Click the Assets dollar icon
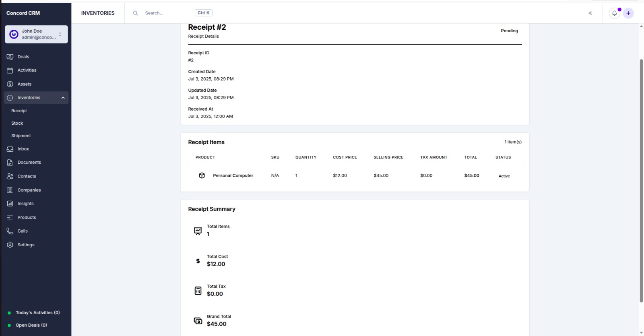This screenshot has height=336, width=644. (10, 84)
